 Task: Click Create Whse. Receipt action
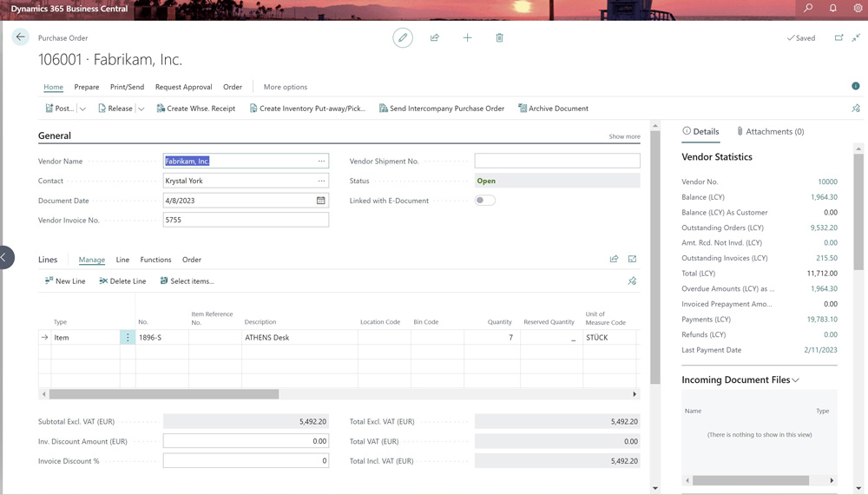pyautogui.click(x=196, y=109)
